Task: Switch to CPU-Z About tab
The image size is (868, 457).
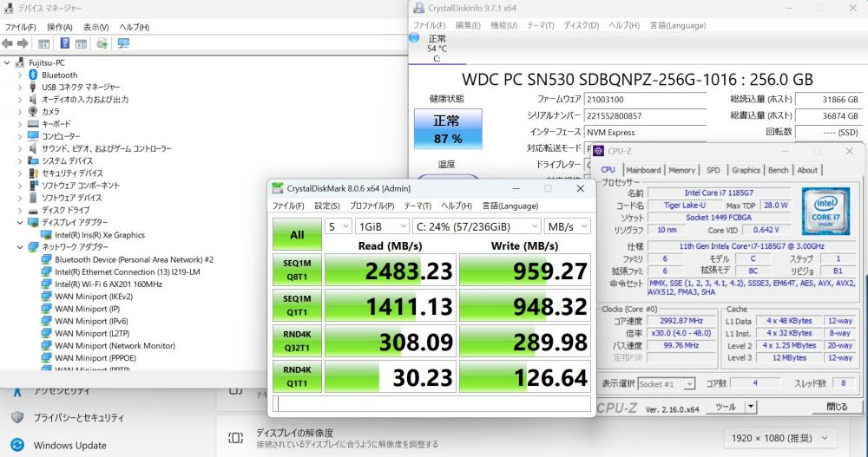Action: coord(807,171)
